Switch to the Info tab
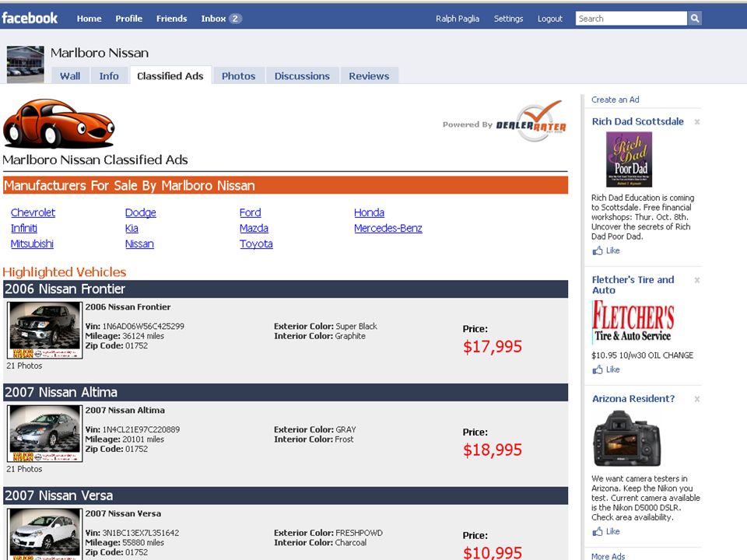 (109, 75)
